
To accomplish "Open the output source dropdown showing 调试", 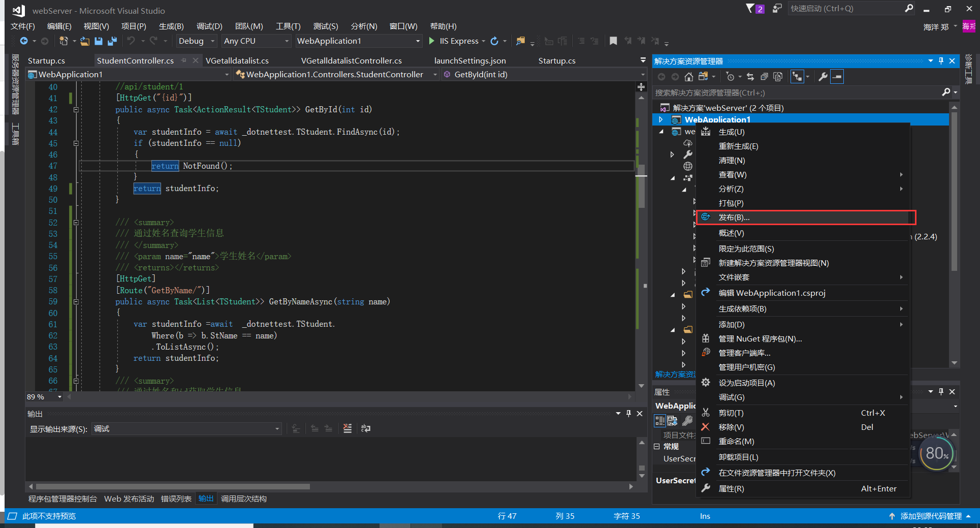I will click(186, 428).
